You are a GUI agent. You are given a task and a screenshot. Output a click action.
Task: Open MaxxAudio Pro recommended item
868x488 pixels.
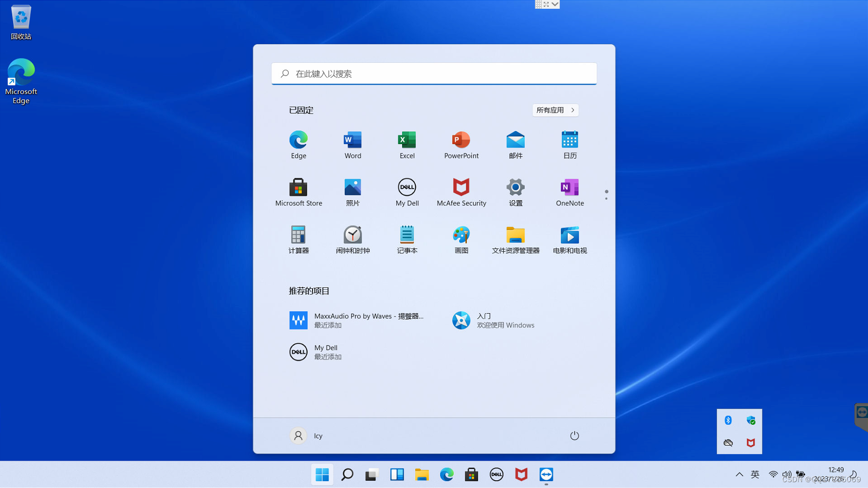point(357,320)
